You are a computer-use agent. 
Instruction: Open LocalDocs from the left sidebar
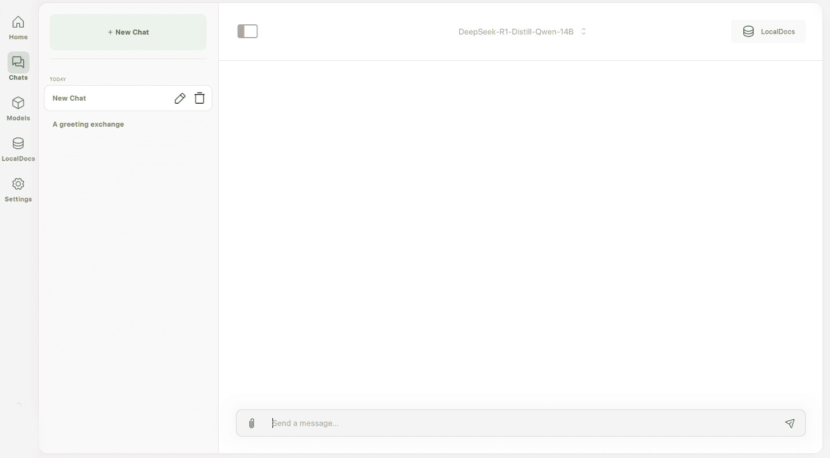[18, 149]
